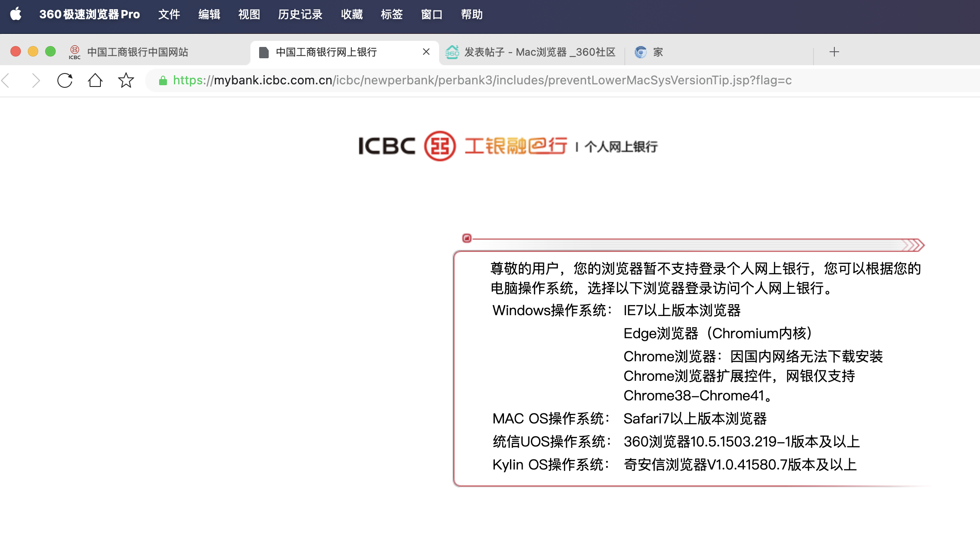Open the 文件 menu
980x546 pixels.
click(169, 14)
